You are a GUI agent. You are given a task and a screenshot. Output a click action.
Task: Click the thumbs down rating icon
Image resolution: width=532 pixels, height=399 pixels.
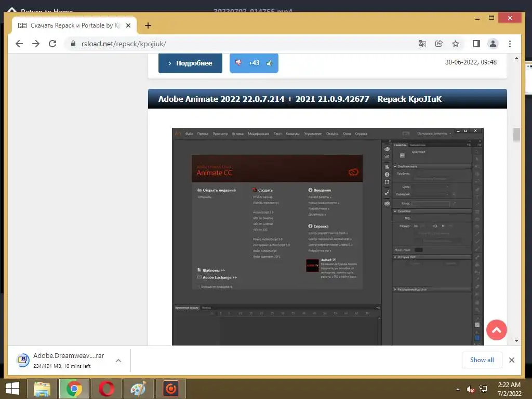point(238,63)
